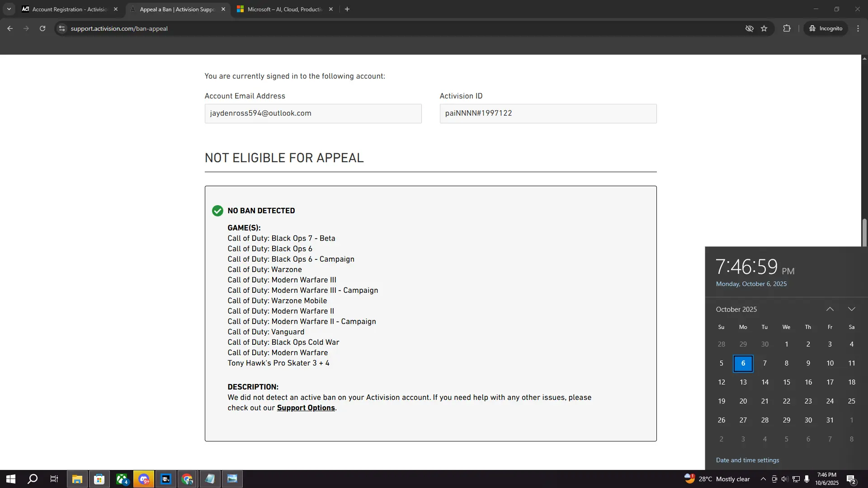The height and width of the screenshot is (488, 868).
Task: Click the taskbar volume speaker icon
Action: coord(785,479)
